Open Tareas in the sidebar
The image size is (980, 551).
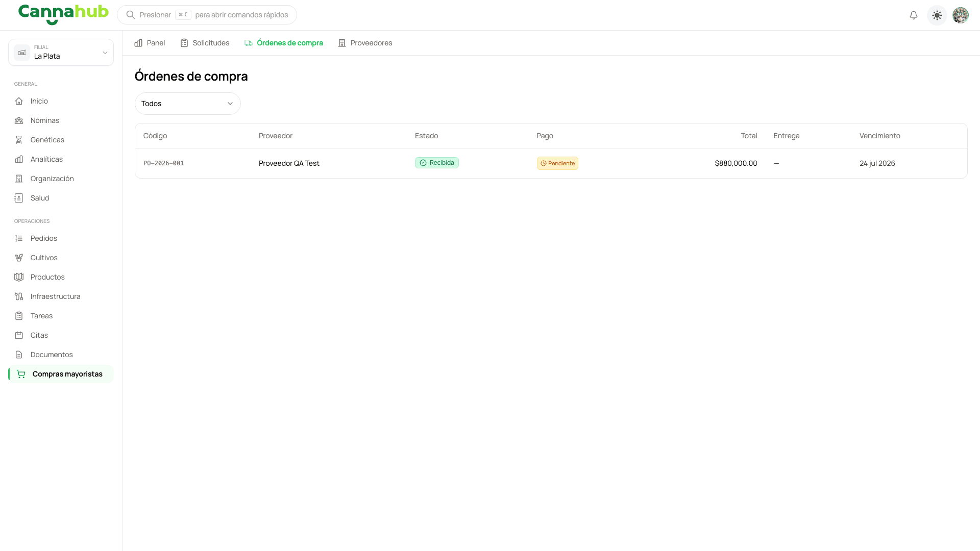(61, 316)
